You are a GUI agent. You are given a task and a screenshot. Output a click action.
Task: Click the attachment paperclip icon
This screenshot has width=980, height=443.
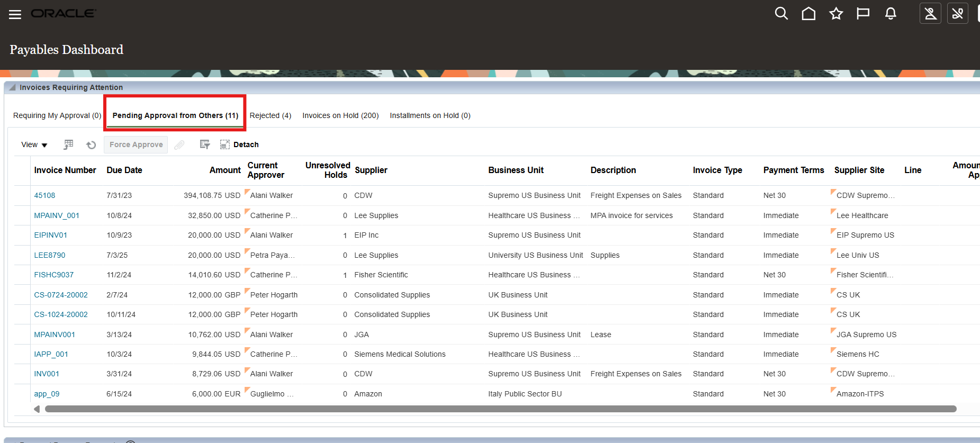coord(179,144)
